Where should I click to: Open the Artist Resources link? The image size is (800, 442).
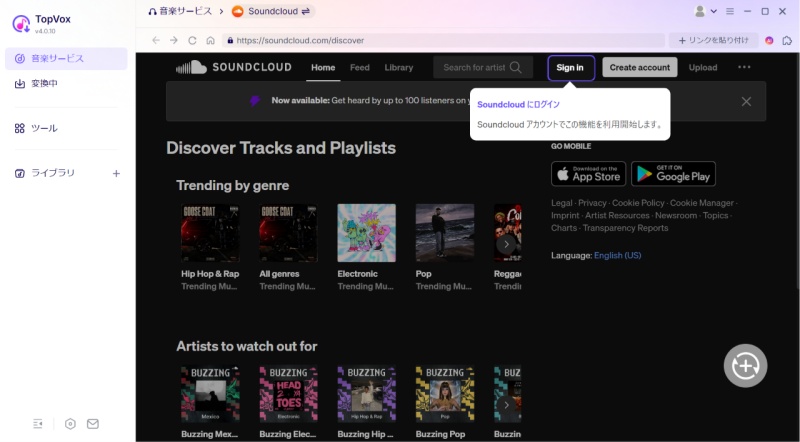pyautogui.click(x=617, y=215)
